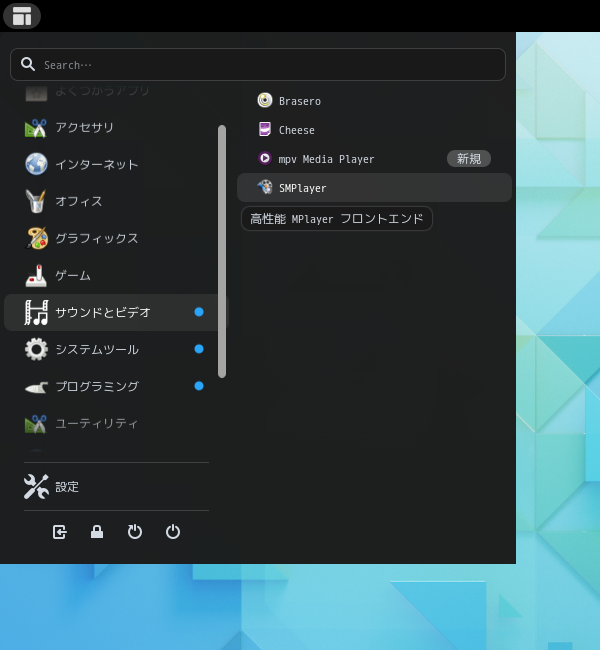The height and width of the screenshot is (650, 600).
Task: Select the アクセサリ scissors icon
Action: pyautogui.click(x=36, y=128)
